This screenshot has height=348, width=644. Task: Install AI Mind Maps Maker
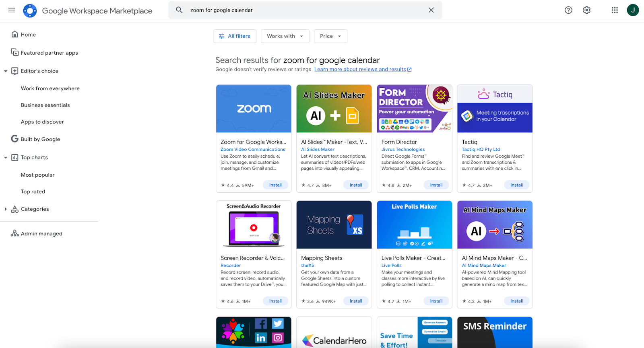tap(517, 301)
